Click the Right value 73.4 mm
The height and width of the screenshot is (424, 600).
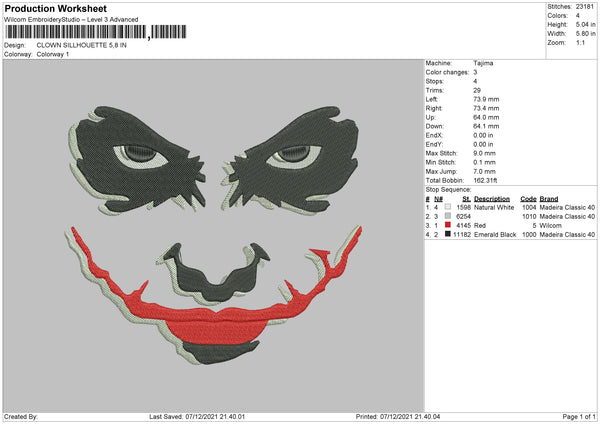pos(486,108)
